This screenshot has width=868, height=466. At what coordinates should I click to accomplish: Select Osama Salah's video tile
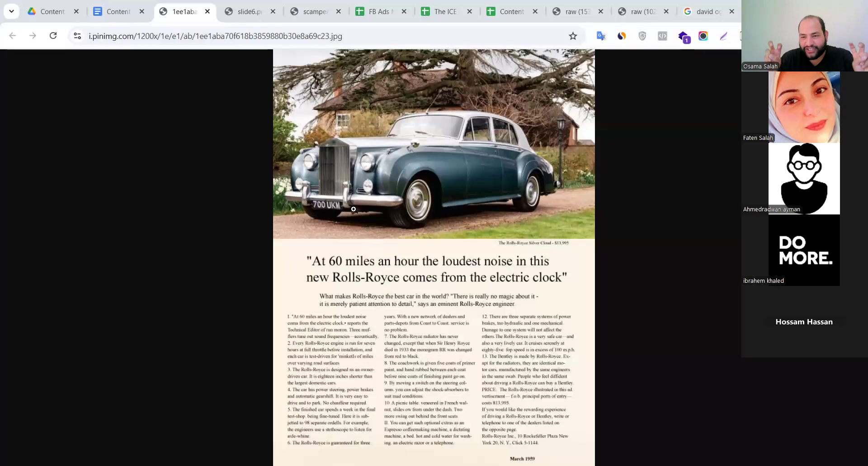click(805, 36)
